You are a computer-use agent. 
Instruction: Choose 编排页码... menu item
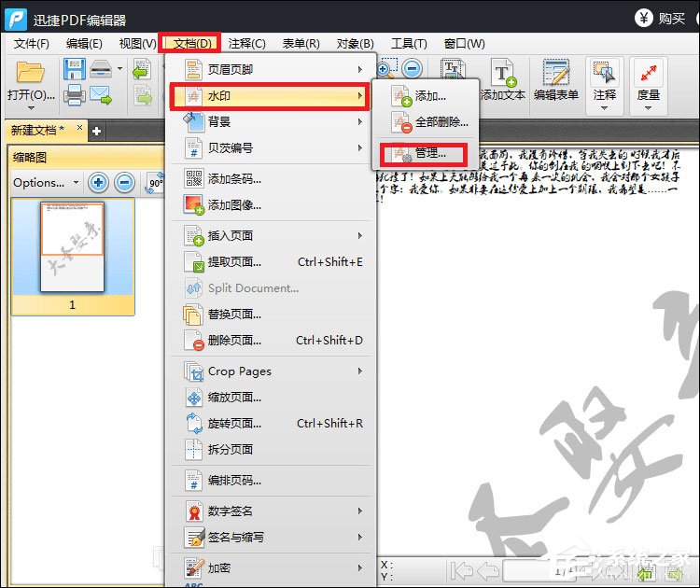(272, 481)
